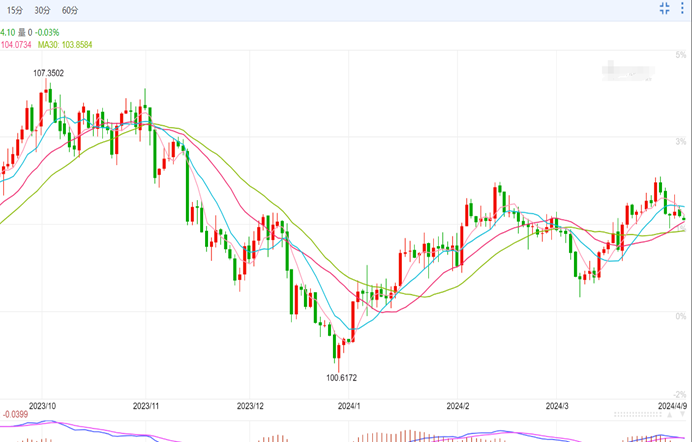Open the 60分 chart timeframe
The height and width of the screenshot is (442, 692).
pos(70,9)
